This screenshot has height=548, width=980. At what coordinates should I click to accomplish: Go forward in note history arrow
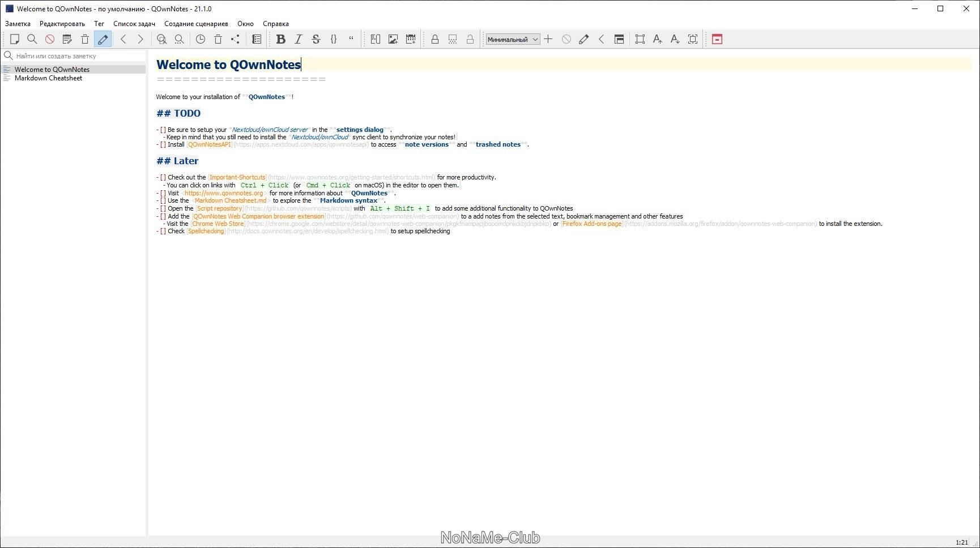140,39
